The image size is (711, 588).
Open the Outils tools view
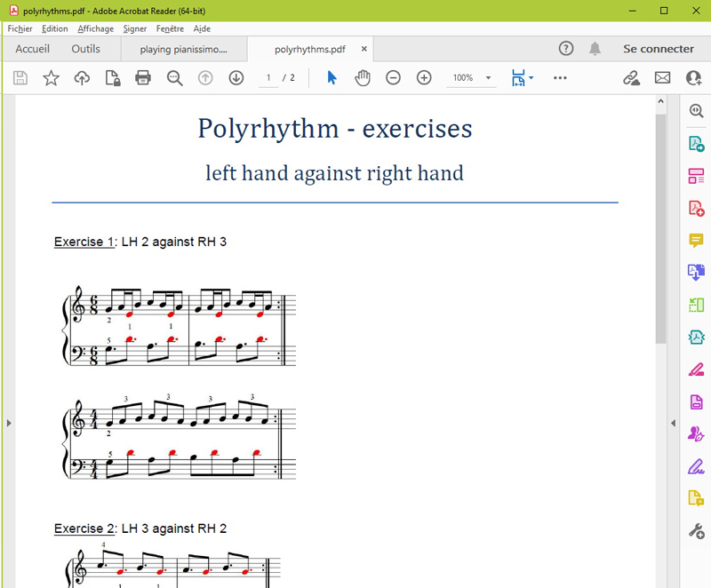(x=86, y=49)
